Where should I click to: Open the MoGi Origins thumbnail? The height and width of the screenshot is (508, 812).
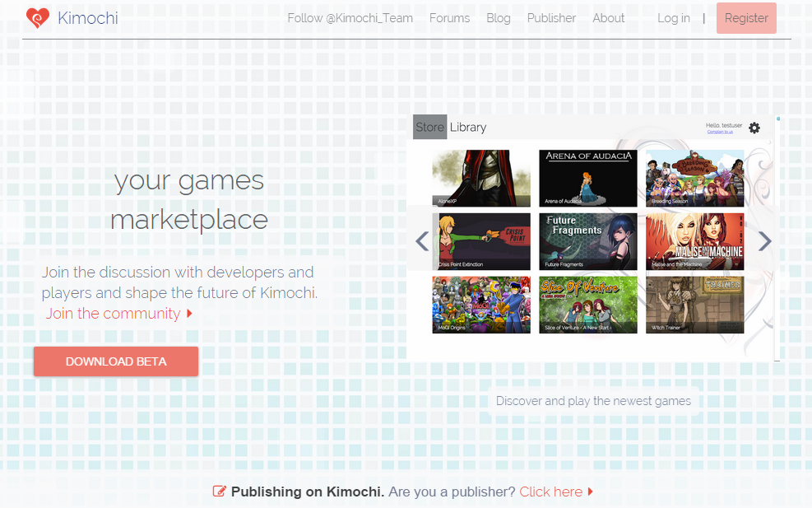pos(481,305)
